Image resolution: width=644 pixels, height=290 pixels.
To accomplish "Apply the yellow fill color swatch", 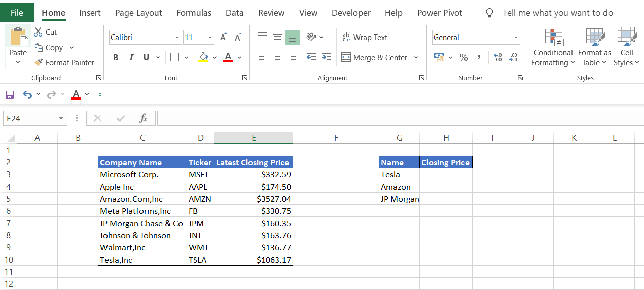I will pos(203,58).
